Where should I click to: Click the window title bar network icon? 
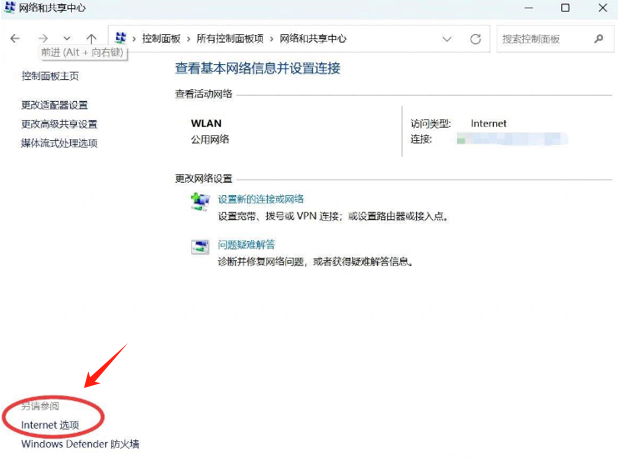click(x=9, y=7)
